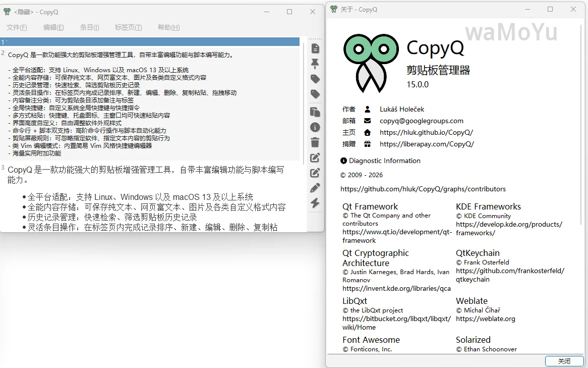Click the toolbar drag handle dots above the new item icon
This screenshot has width=588, height=368.
coord(315,39)
